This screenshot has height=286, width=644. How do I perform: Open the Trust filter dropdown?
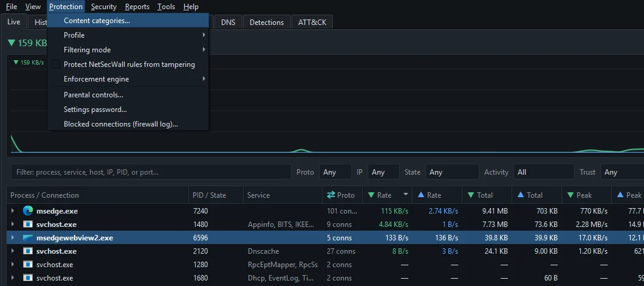(x=622, y=172)
